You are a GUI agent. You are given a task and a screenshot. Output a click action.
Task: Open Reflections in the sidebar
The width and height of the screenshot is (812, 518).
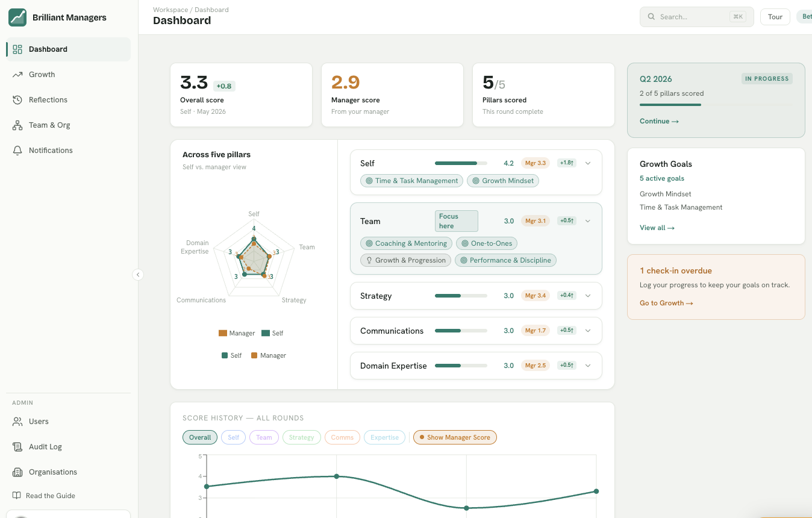click(x=68, y=100)
